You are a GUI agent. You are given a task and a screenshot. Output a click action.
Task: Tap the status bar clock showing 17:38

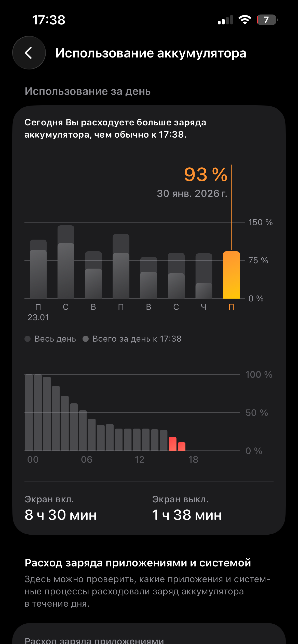tap(49, 20)
